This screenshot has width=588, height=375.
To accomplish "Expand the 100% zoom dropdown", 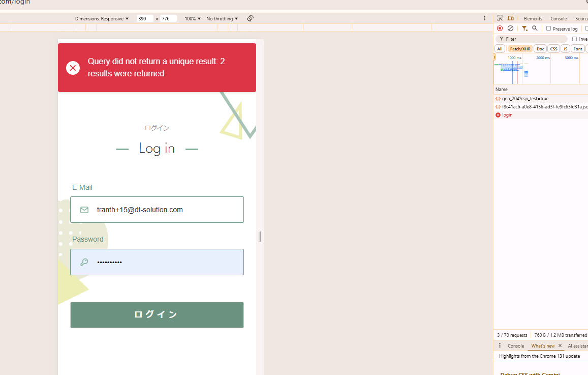I will (x=193, y=19).
